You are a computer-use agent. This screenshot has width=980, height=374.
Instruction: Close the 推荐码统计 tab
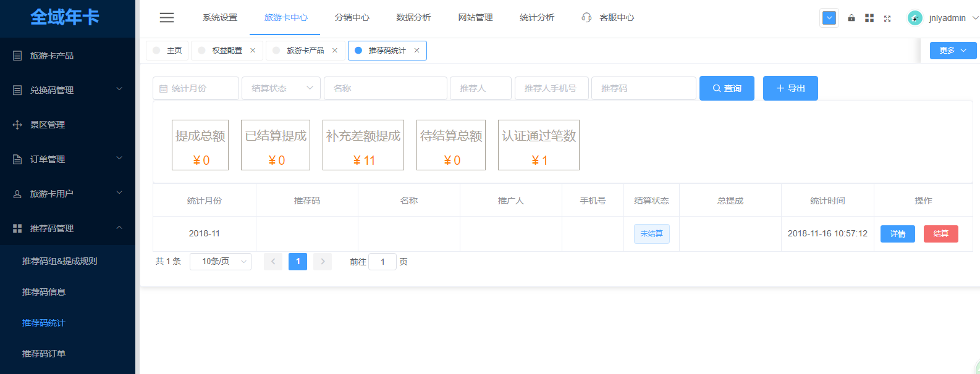tap(416, 51)
